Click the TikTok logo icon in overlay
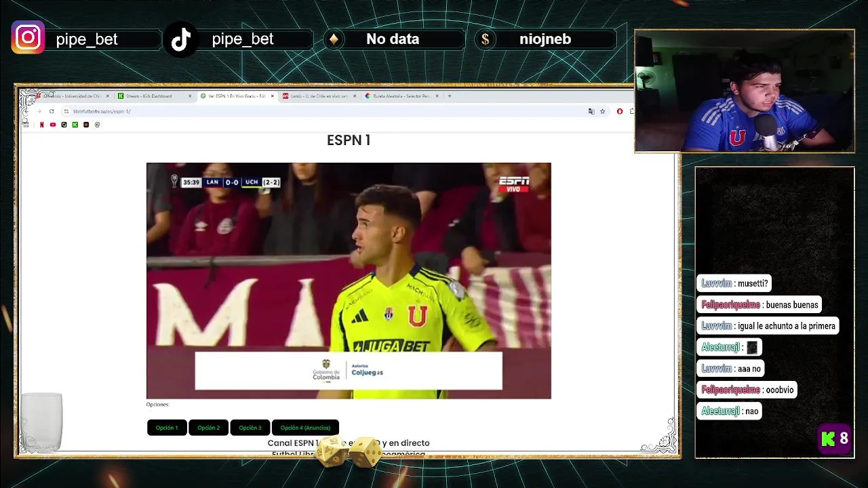Image resolution: width=868 pixels, height=488 pixels. click(181, 40)
